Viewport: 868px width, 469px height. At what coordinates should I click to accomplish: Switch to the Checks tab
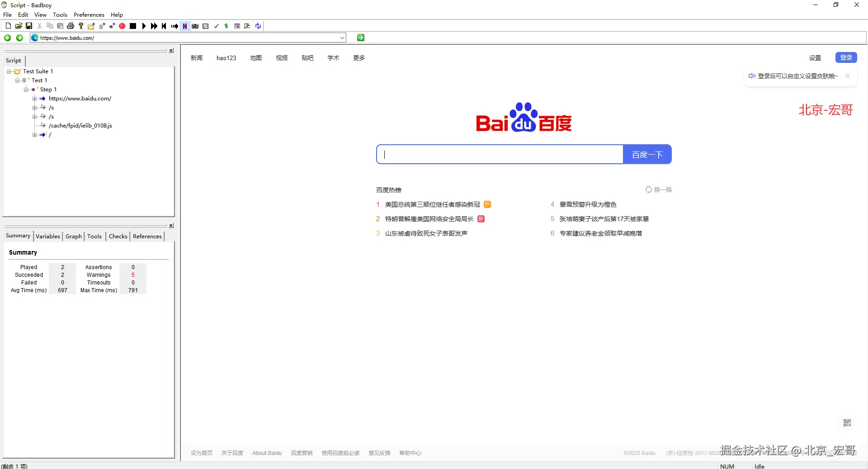[118, 237]
